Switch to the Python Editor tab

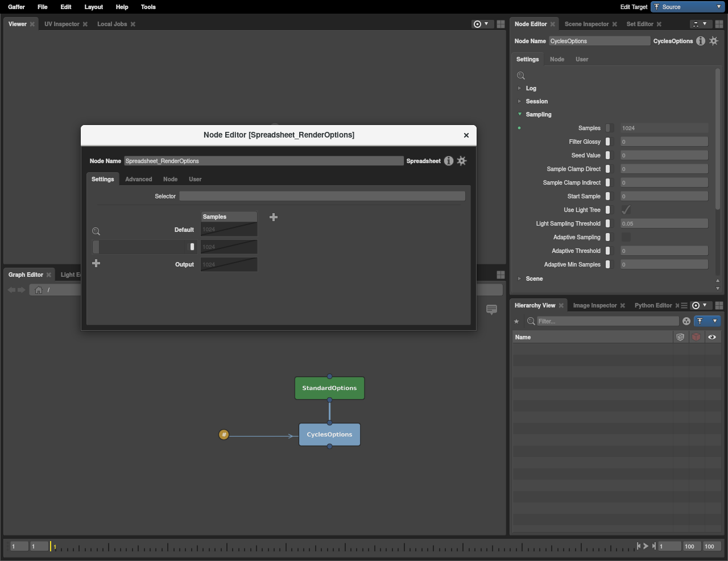pyautogui.click(x=653, y=305)
